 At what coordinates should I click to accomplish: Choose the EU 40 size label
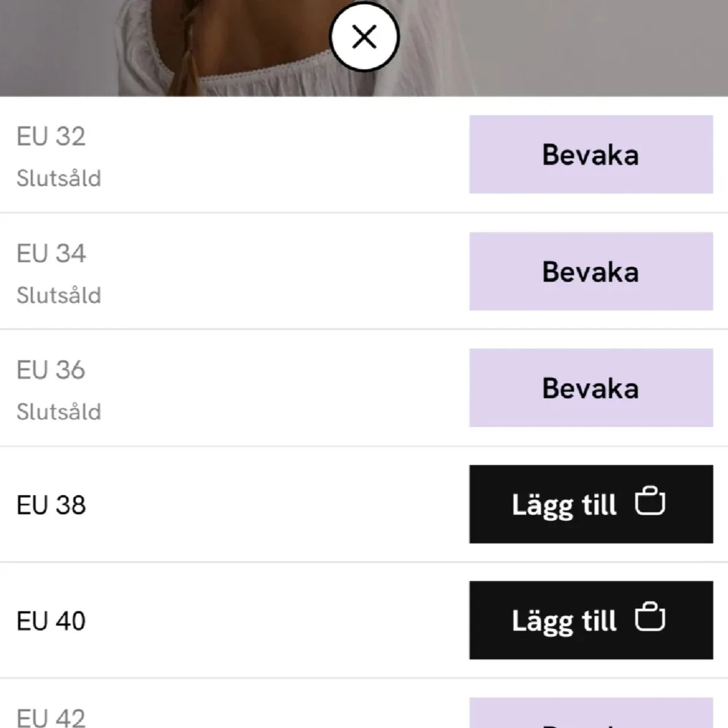tap(51, 621)
